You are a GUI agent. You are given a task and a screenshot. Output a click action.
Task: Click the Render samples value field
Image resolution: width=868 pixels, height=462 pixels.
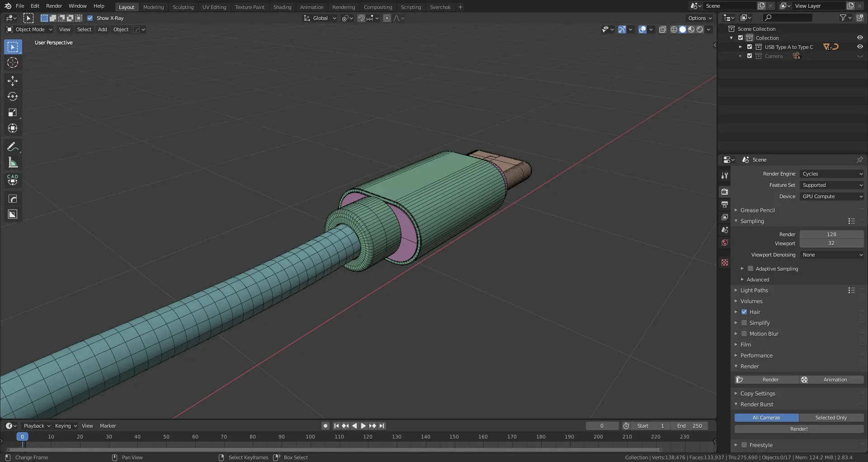coord(831,234)
